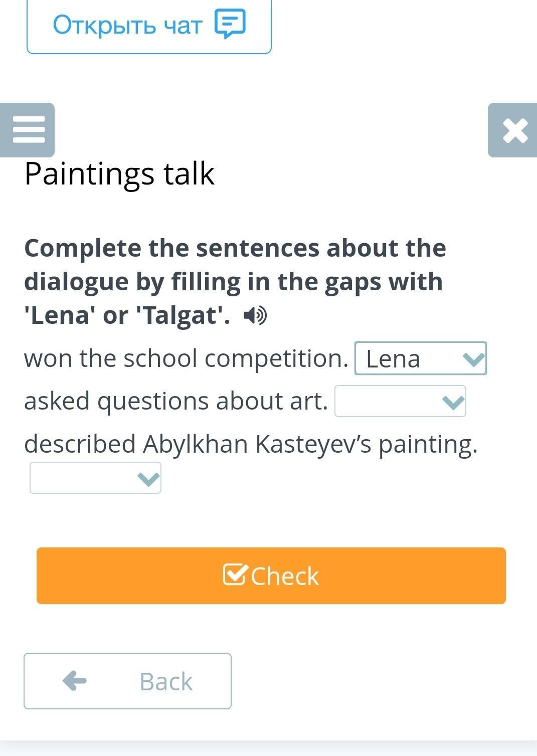Click the left arrow icon in Back button
The height and width of the screenshot is (756, 537).
[x=75, y=681]
